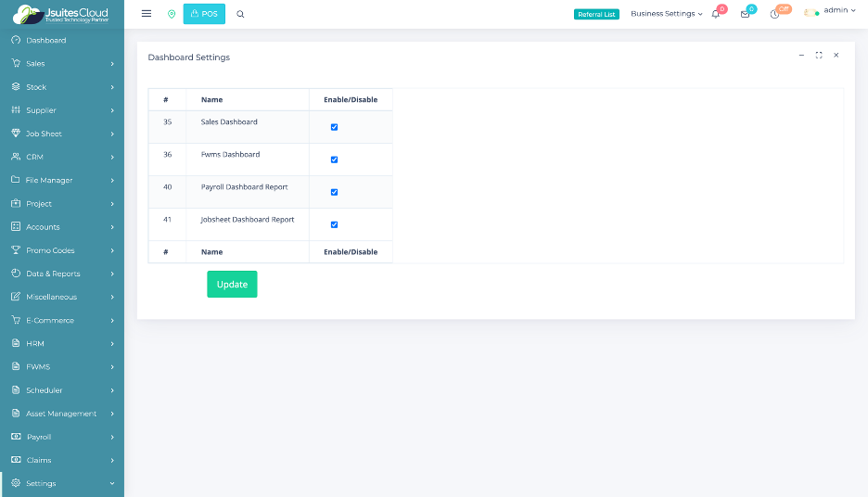
Task: Uncheck the Sales Dashboard checkbox
Action: pyautogui.click(x=335, y=127)
